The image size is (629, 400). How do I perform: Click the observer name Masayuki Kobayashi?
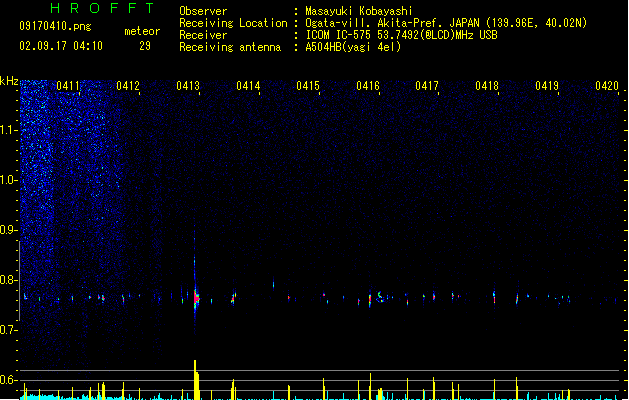tap(359, 11)
